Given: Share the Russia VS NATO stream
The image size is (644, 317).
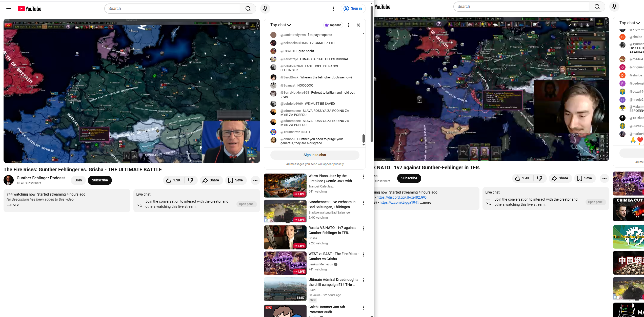Looking at the screenshot, I should click(560, 178).
